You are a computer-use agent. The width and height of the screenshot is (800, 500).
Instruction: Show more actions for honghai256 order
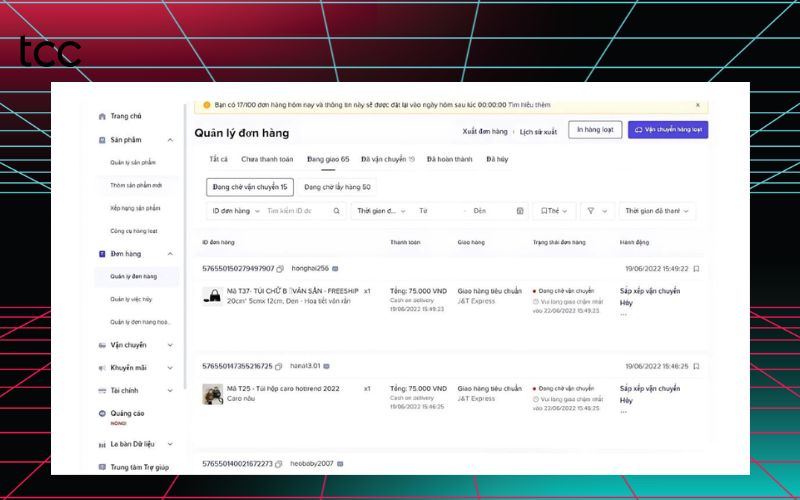623,314
